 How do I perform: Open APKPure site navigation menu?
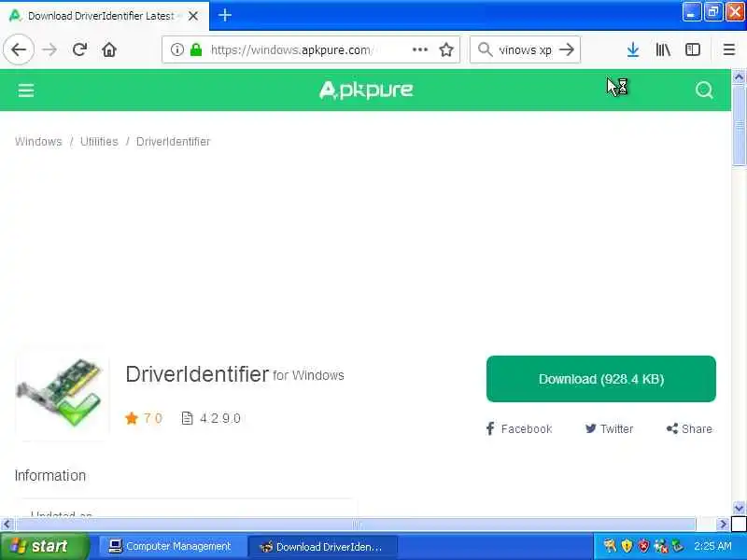point(26,91)
